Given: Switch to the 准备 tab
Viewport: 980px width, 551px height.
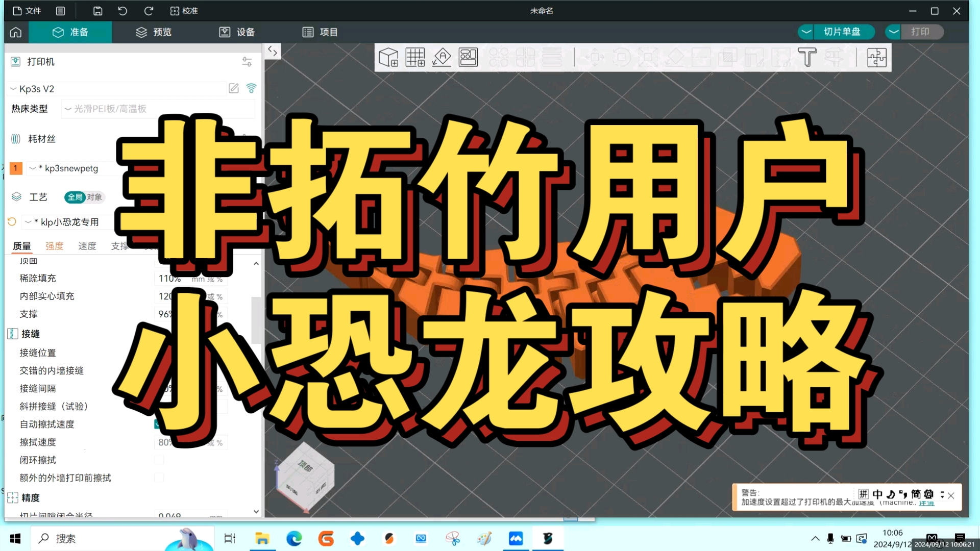Looking at the screenshot, I should pyautogui.click(x=70, y=32).
